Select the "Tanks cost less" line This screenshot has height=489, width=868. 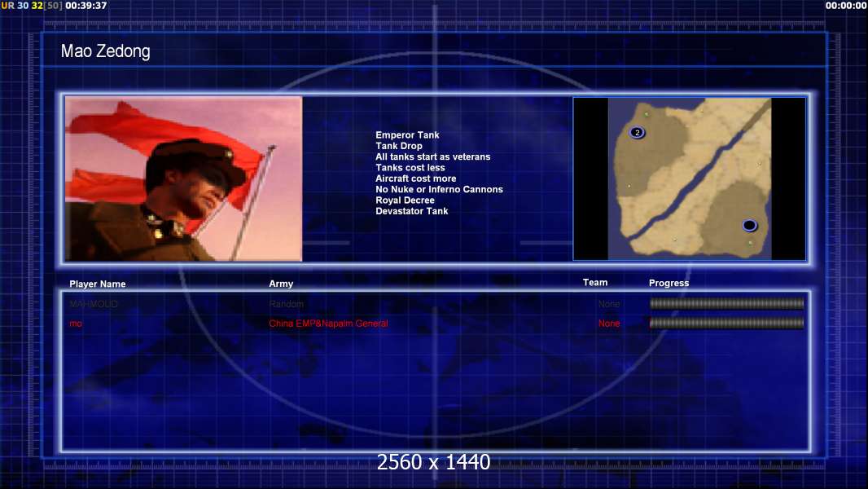click(x=410, y=168)
